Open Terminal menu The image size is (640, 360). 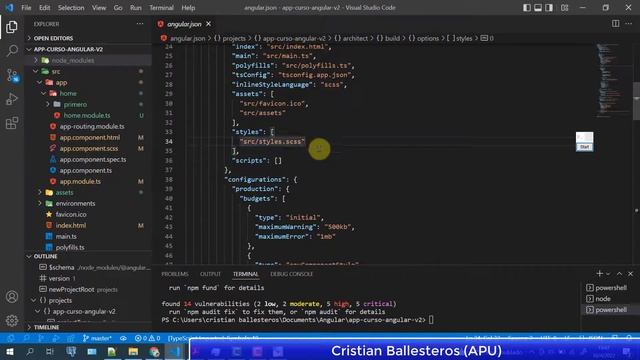(x=161, y=8)
